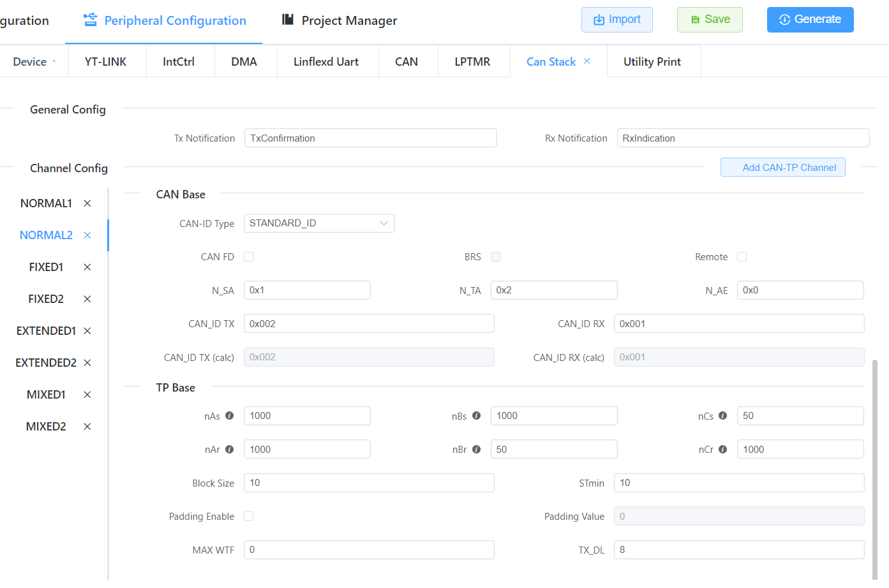Screen dimensions: 889x588
Task: Click the Add CAN-TP Channel button
Action: pyautogui.click(x=782, y=168)
